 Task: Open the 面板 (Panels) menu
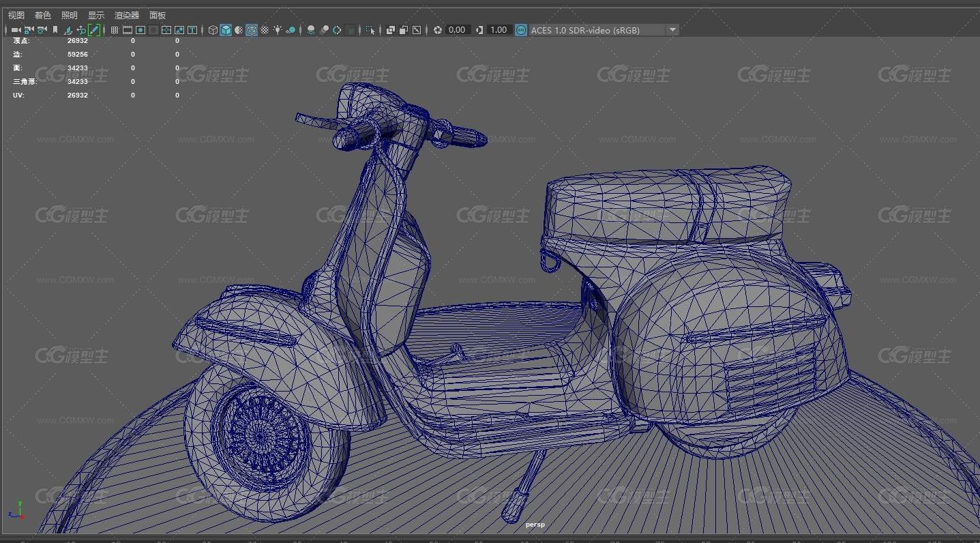[158, 15]
